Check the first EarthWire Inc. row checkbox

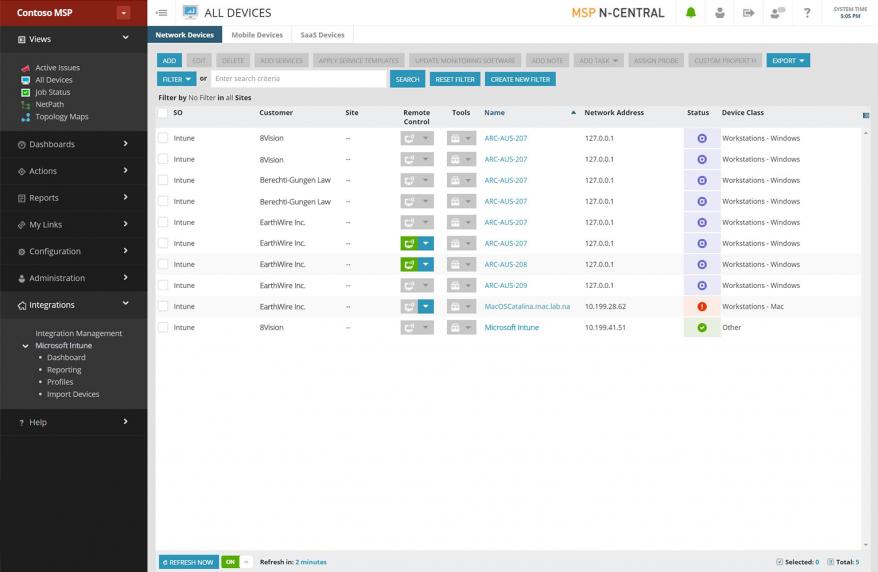(162, 222)
